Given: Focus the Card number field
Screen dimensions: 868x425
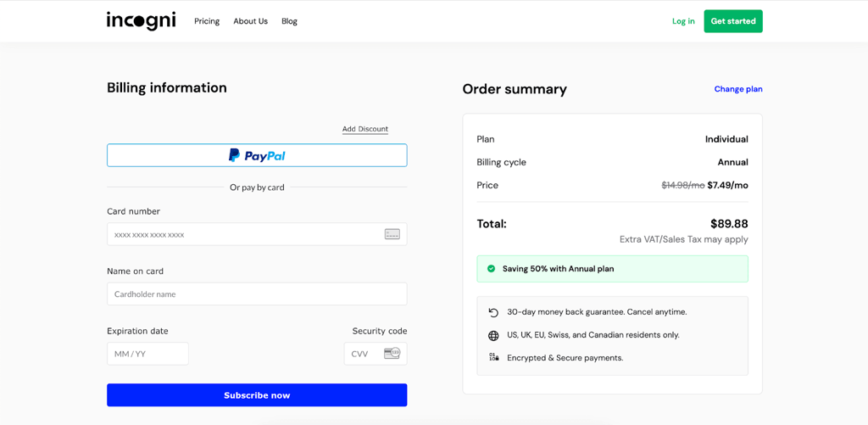Looking at the screenshot, I should click(257, 234).
